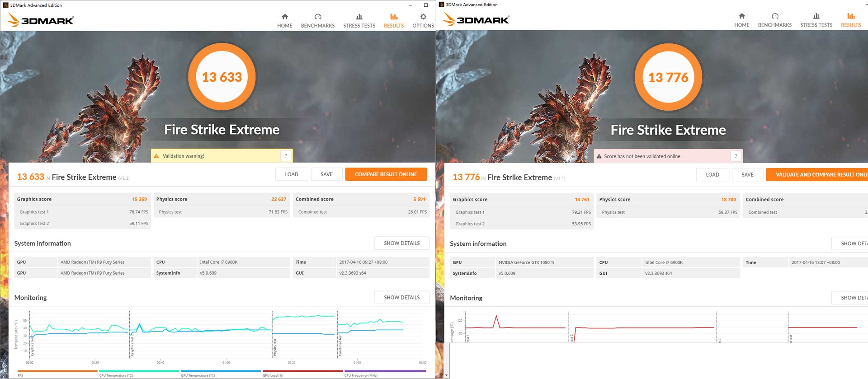Click warning icon beside 'Score has not been validated'

[x=599, y=156]
